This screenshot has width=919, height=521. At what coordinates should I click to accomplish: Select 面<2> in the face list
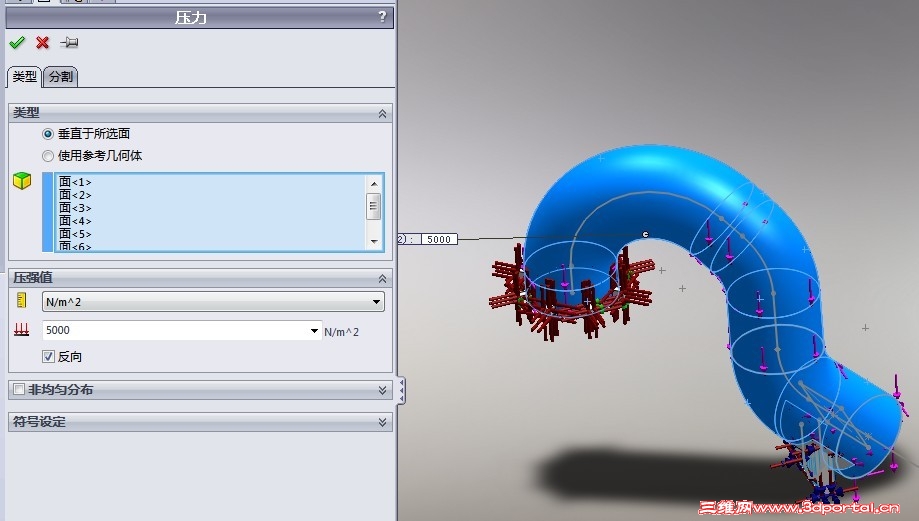[x=75, y=195]
